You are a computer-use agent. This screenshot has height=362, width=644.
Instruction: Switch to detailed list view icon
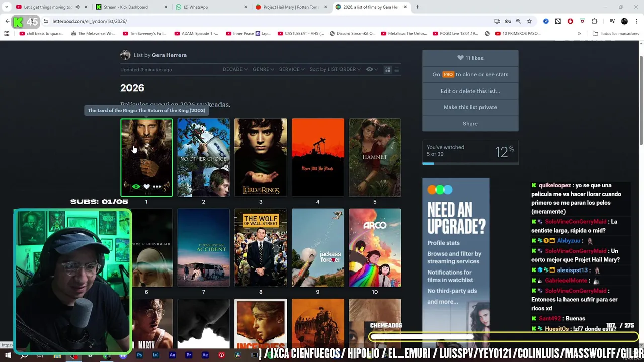(397, 69)
